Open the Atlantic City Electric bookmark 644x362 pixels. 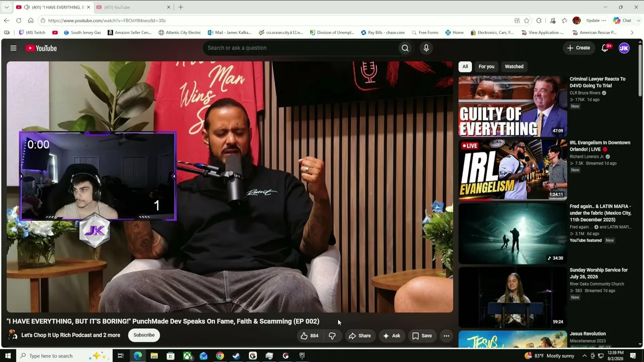[180, 33]
